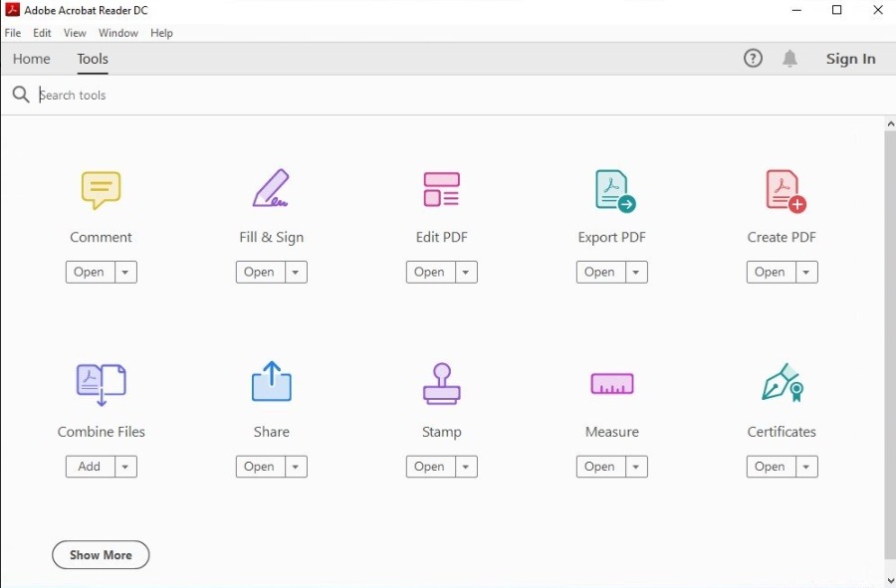
Task: Select the Combine Files icon
Action: pos(101,384)
